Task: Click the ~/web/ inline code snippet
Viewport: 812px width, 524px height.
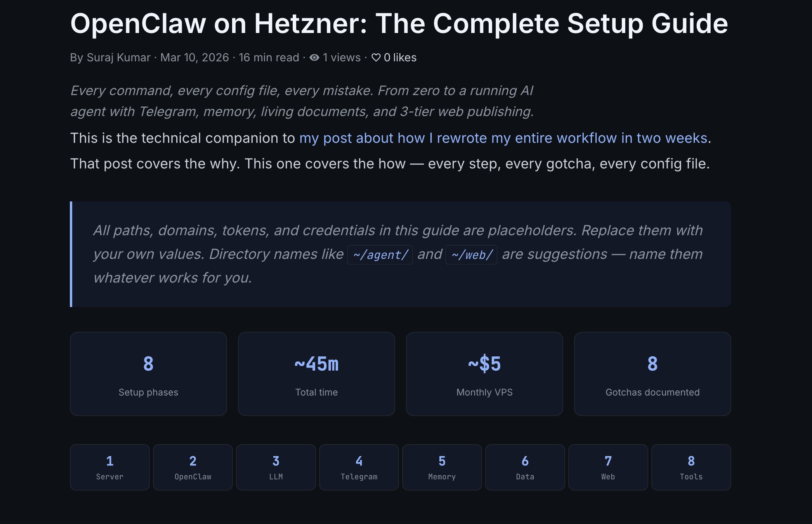Action: pyautogui.click(x=472, y=255)
